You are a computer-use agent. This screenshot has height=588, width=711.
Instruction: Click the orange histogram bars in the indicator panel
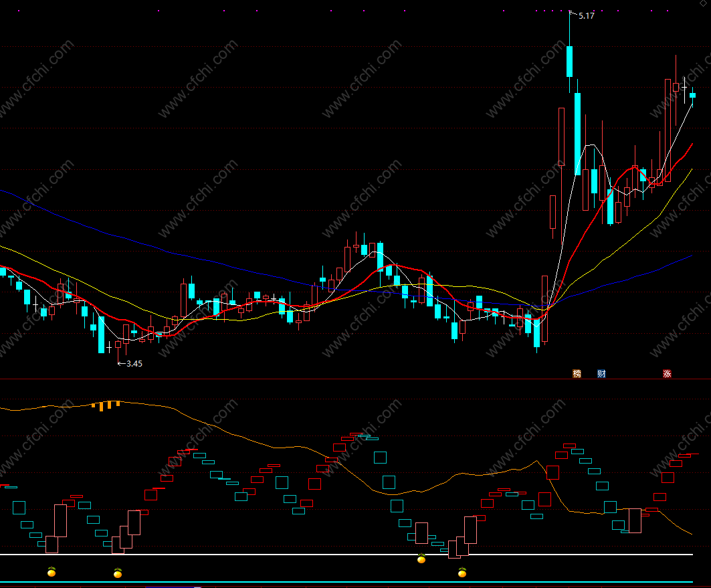coord(105,405)
